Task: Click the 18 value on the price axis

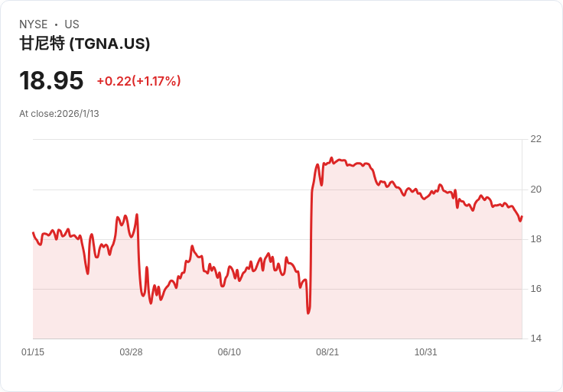Action: pos(535,239)
